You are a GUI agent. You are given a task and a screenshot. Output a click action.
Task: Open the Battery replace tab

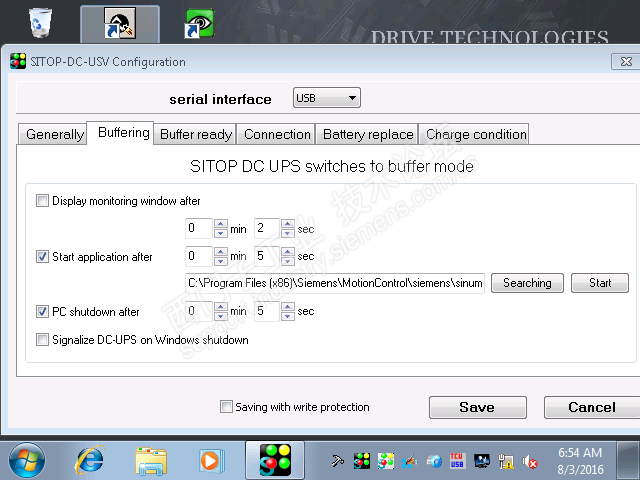[368, 134]
